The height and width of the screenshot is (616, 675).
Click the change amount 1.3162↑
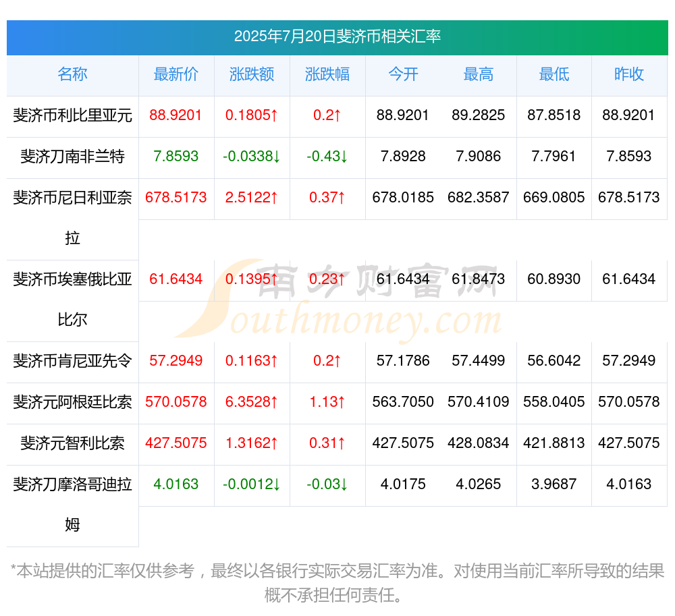click(251, 443)
